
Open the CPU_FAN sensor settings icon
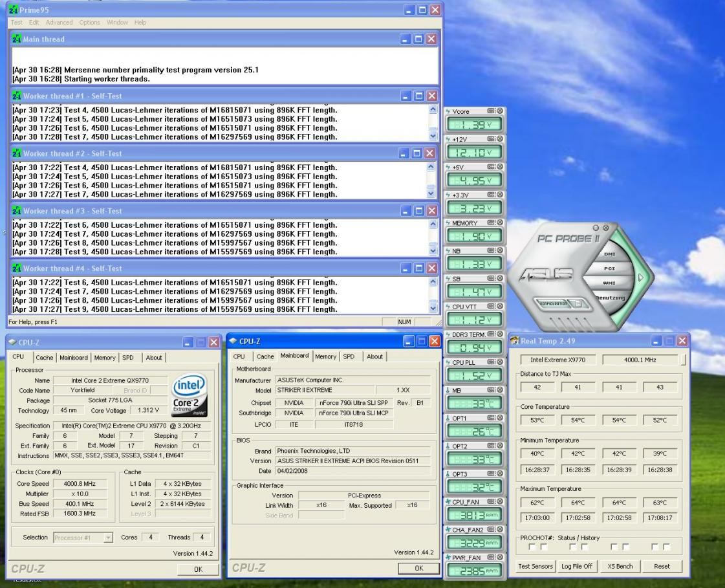[x=491, y=501]
